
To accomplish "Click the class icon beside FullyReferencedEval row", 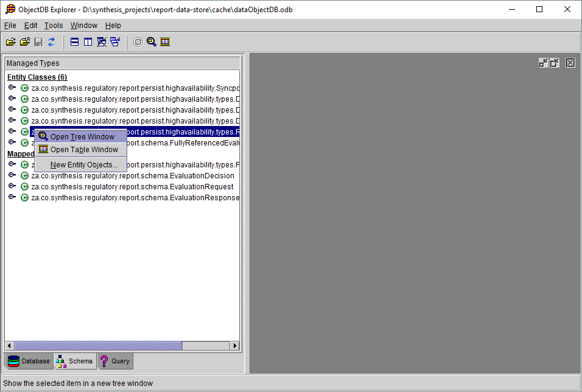I will (24, 143).
